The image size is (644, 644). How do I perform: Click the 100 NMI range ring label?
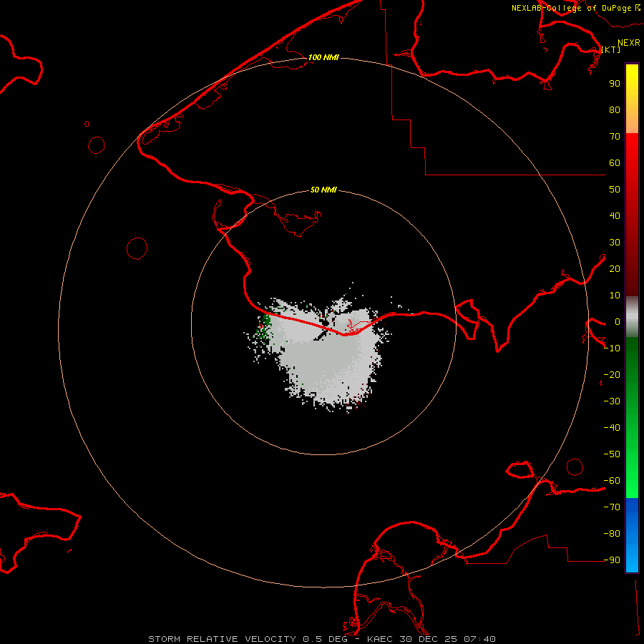pos(323,57)
